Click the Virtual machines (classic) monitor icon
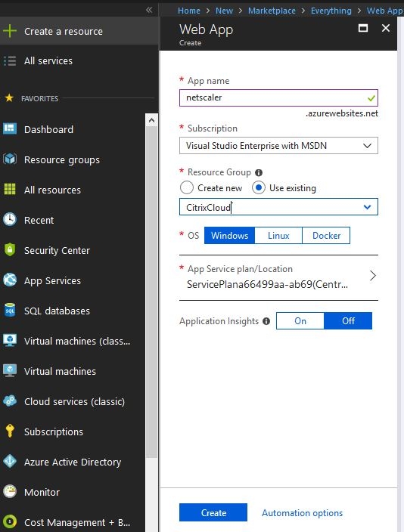404x532 pixels. point(10,340)
